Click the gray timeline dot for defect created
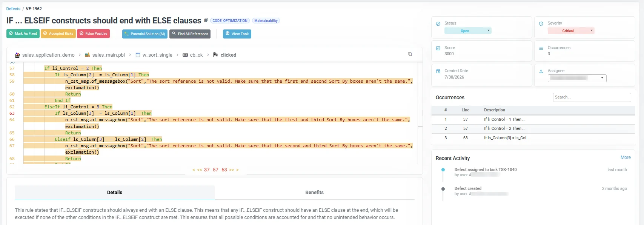 click(x=443, y=189)
